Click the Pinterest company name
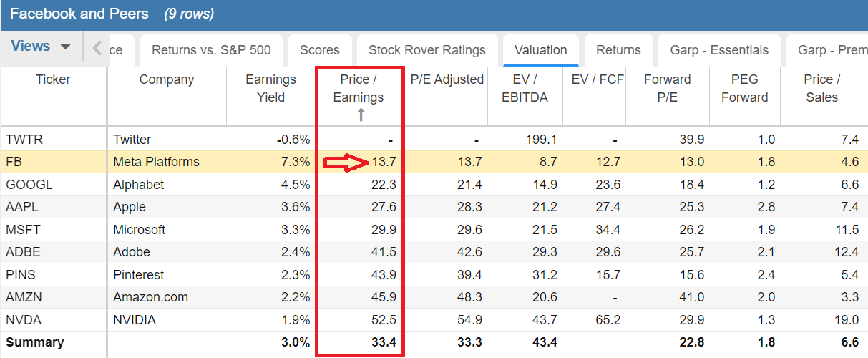This screenshot has height=358, width=868. tap(139, 275)
